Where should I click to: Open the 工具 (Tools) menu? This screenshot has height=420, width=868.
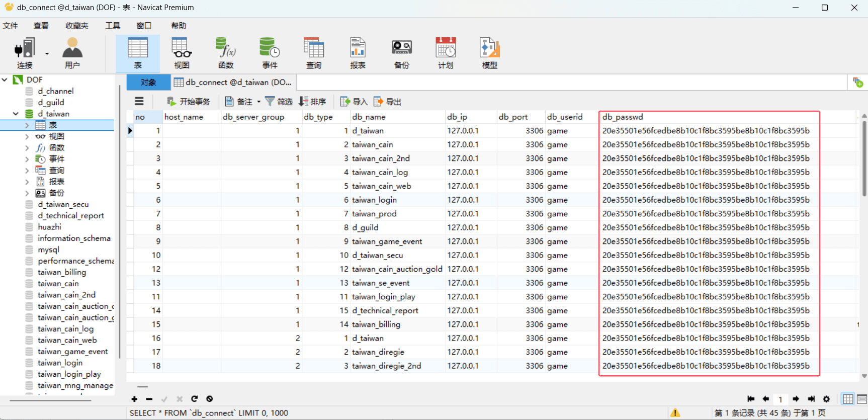tap(112, 26)
